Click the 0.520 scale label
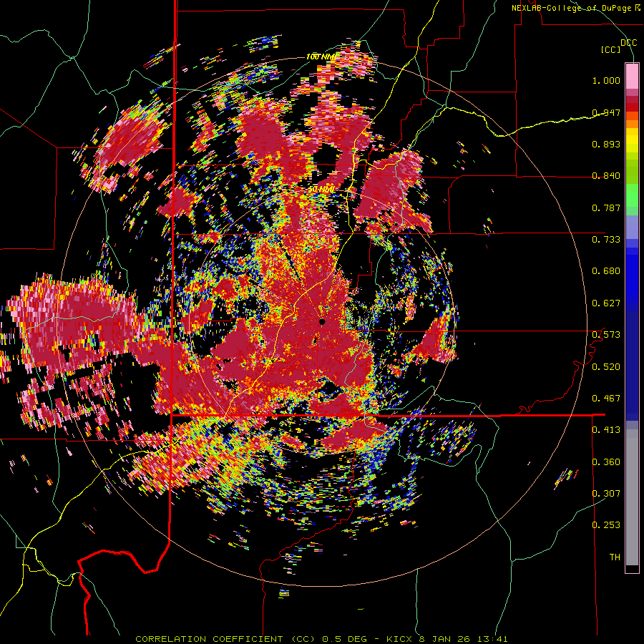This screenshot has height=644, width=644. pyautogui.click(x=606, y=366)
